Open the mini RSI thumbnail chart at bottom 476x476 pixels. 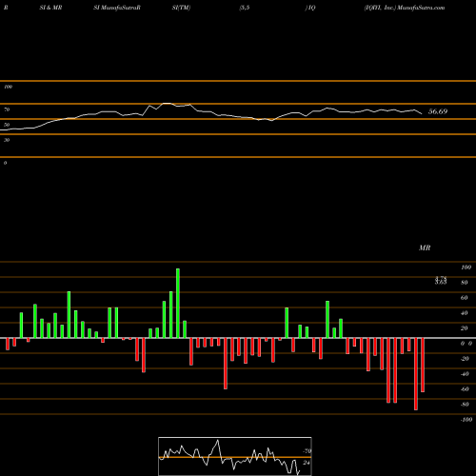[x=235, y=456]
